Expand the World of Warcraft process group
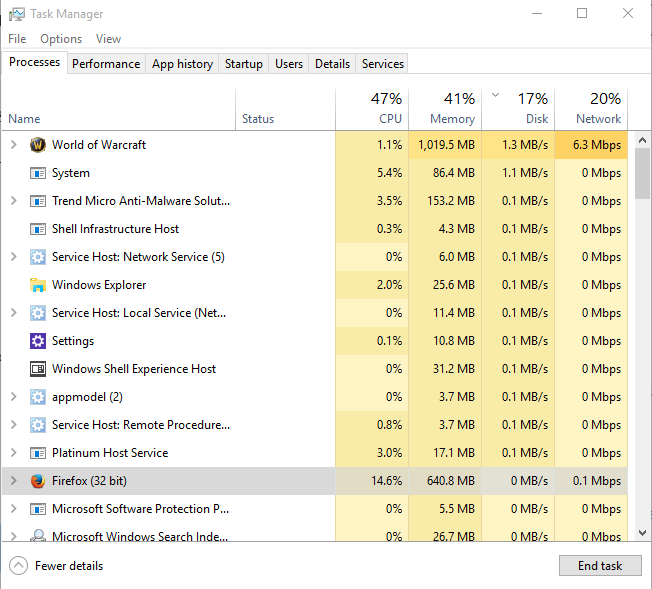The height and width of the screenshot is (589, 652). 14,145
